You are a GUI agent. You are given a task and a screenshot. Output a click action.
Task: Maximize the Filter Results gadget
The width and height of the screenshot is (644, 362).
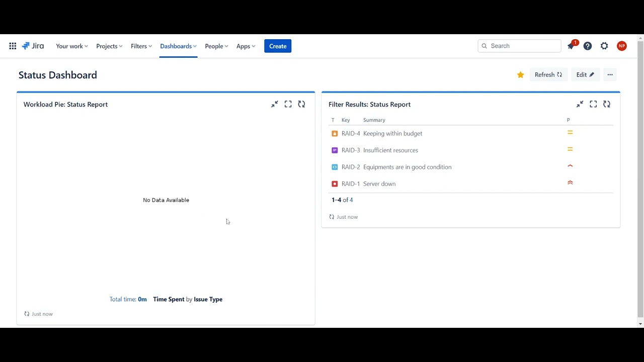point(593,104)
